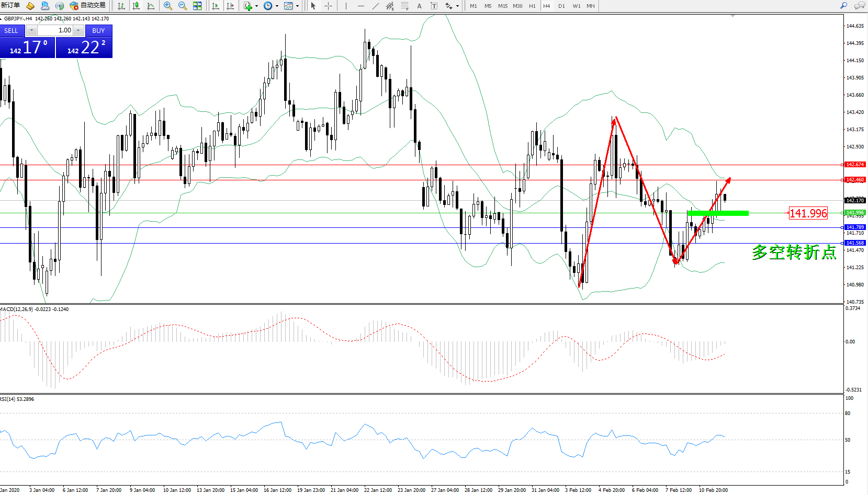Select the crosshair cursor tool
Screen dimensions: 868x495
click(328, 6)
